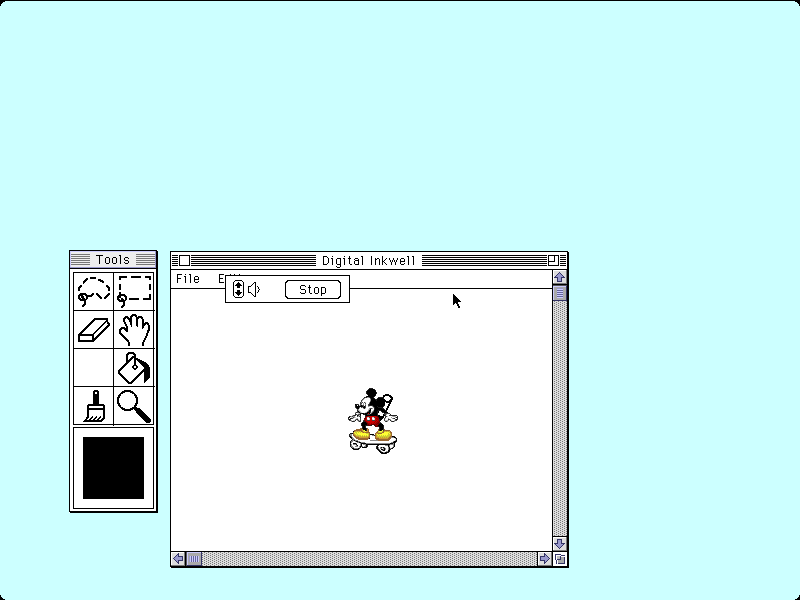Click the vertical scrollbar up arrow

[559, 277]
